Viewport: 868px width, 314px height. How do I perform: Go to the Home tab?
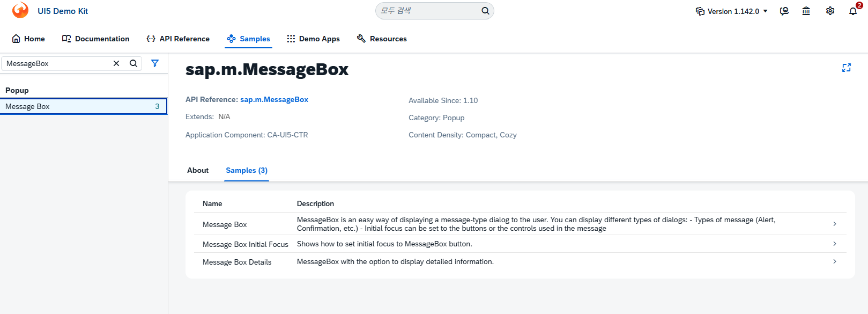[28, 39]
